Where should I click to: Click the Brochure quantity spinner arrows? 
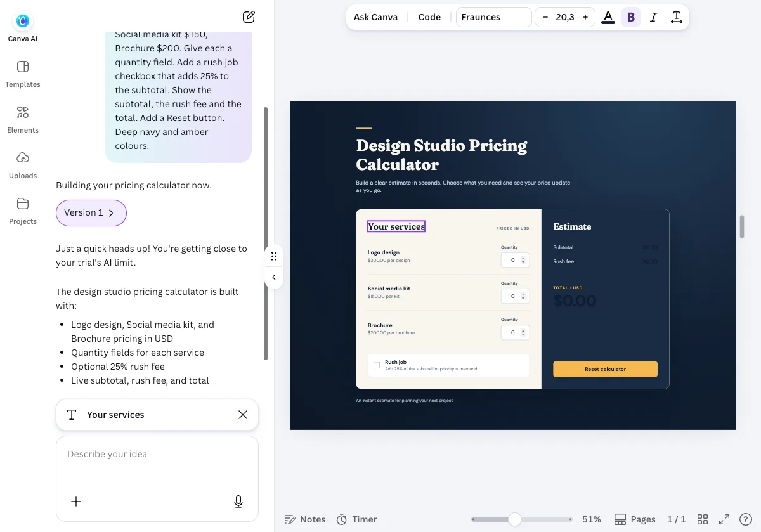click(x=523, y=332)
